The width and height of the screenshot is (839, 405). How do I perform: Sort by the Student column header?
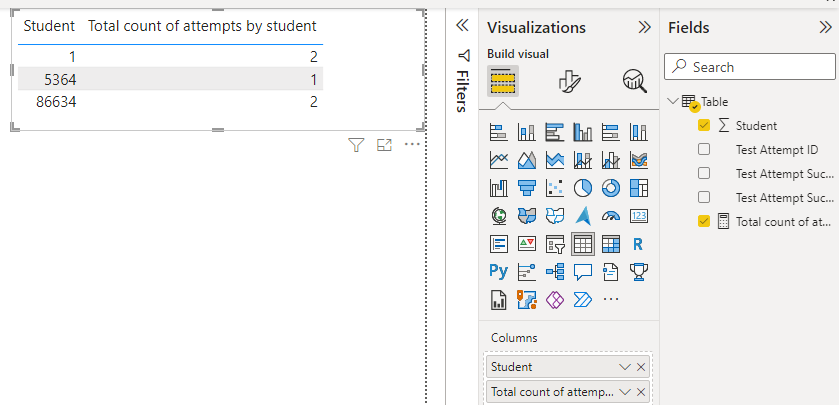coord(49,26)
